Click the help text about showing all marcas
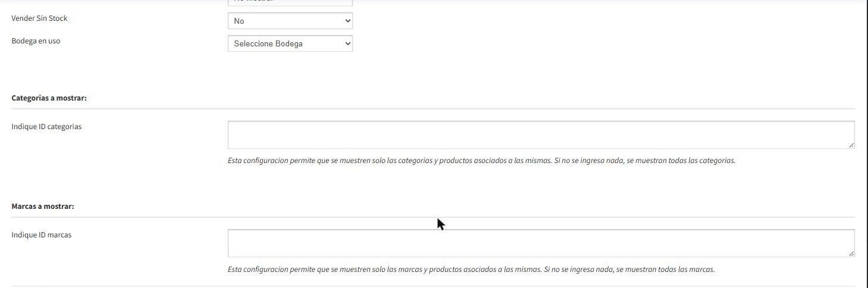868x288 pixels. click(x=471, y=270)
